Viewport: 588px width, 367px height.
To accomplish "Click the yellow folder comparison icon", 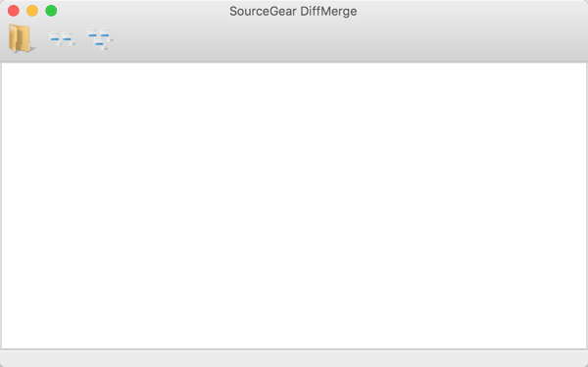I will coord(22,38).
